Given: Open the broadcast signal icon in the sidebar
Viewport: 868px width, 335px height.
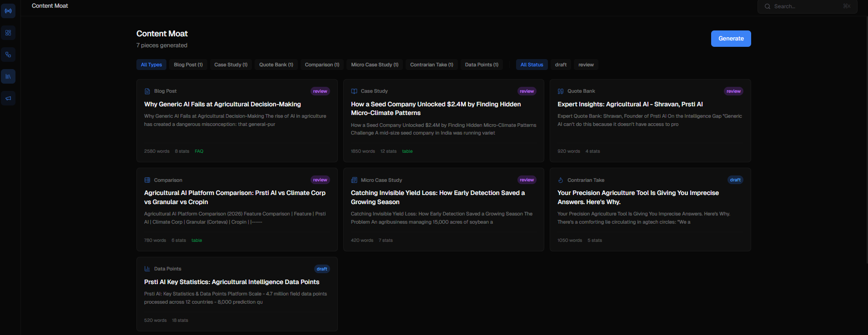Looking at the screenshot, I should coord(8,11).
